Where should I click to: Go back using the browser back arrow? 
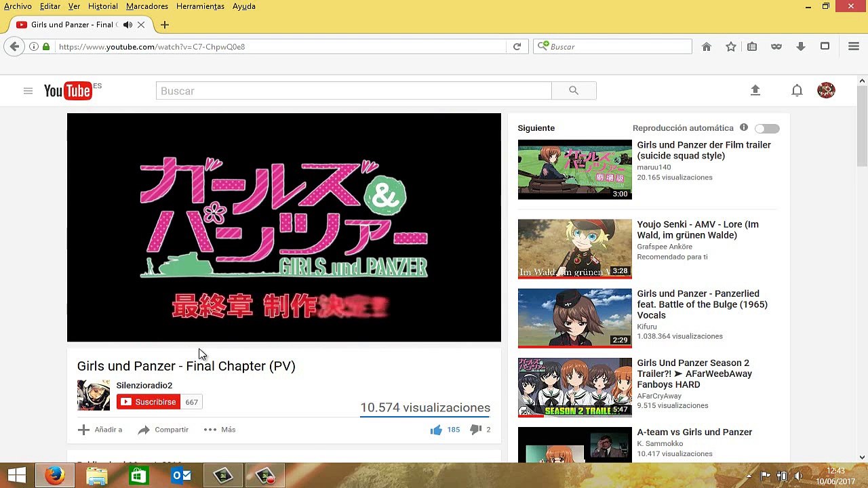tap(14, 47)
